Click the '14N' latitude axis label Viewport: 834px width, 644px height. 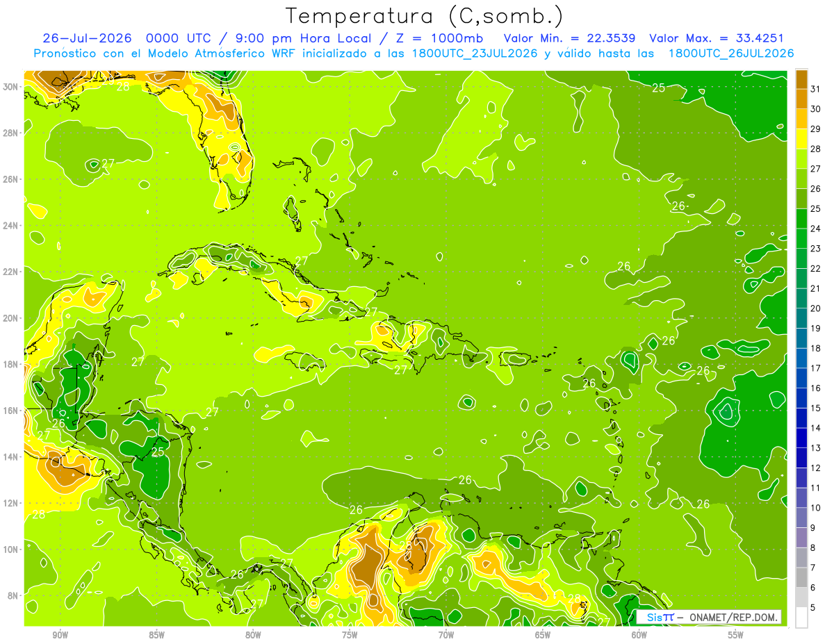coord(11,456)
